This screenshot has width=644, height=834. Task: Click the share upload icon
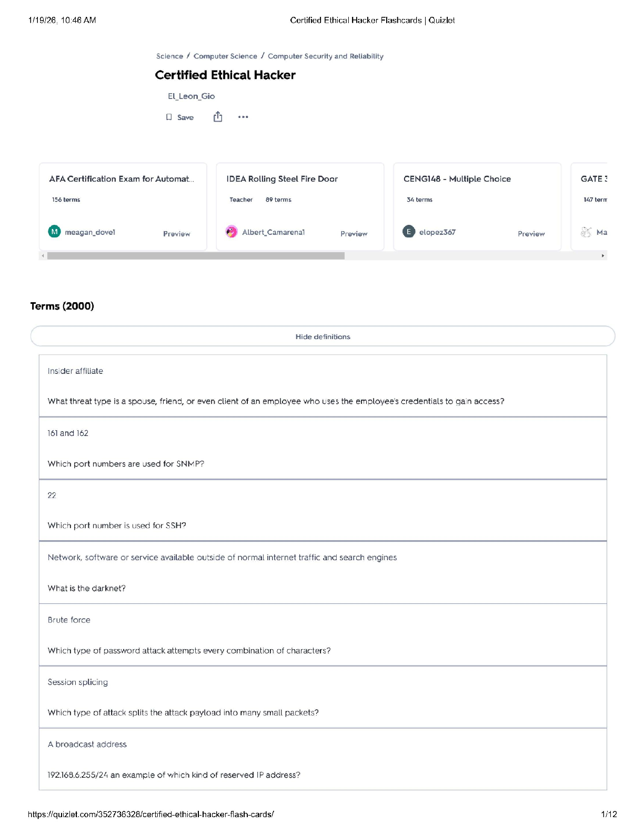[218, 117]
